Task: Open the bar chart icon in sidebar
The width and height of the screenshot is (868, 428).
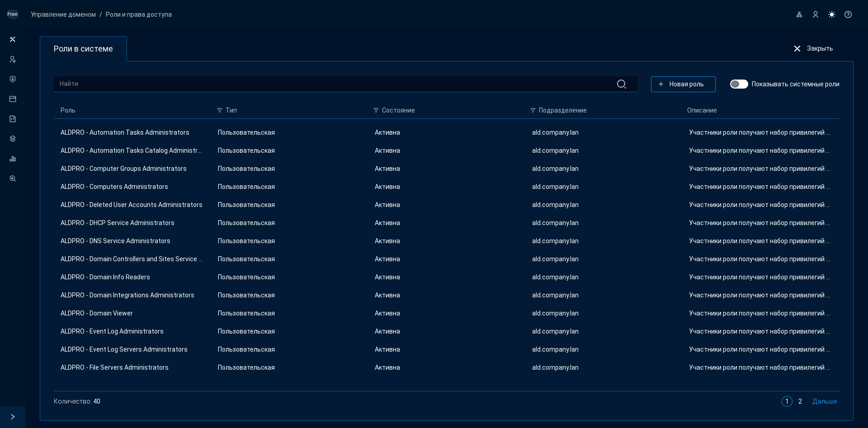Action: click(13, 159)
